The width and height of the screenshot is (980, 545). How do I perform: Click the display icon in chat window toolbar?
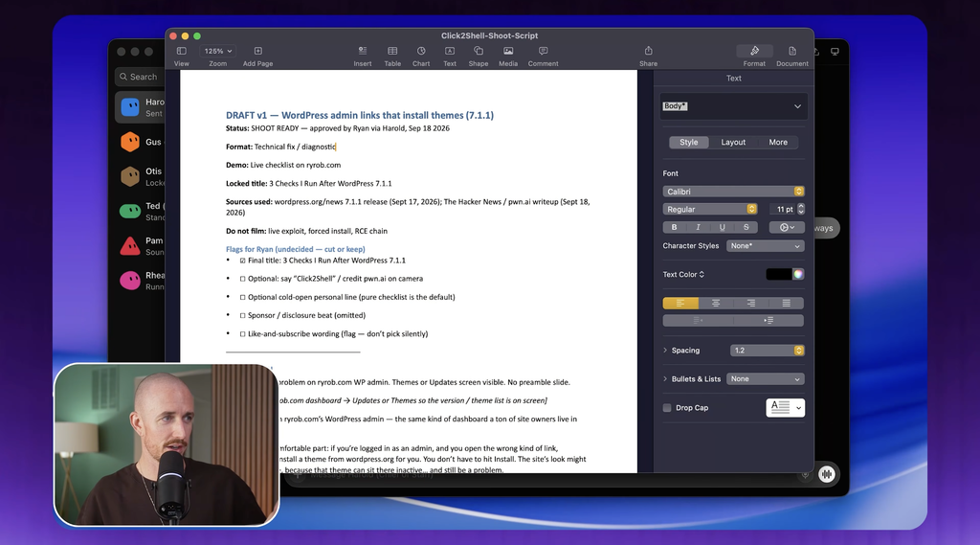click(x=835, y=52)
